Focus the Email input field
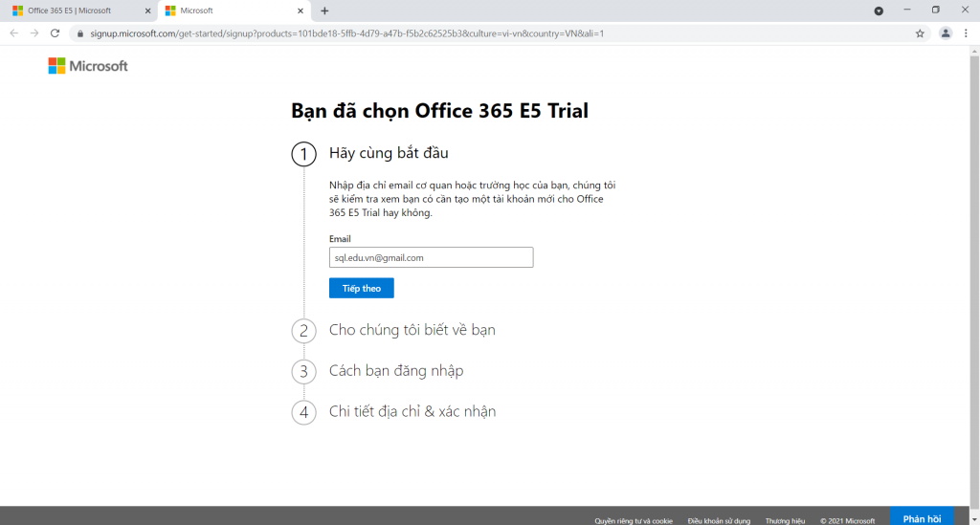Viewport: 980px width, 525px height. tap(432, 257)
